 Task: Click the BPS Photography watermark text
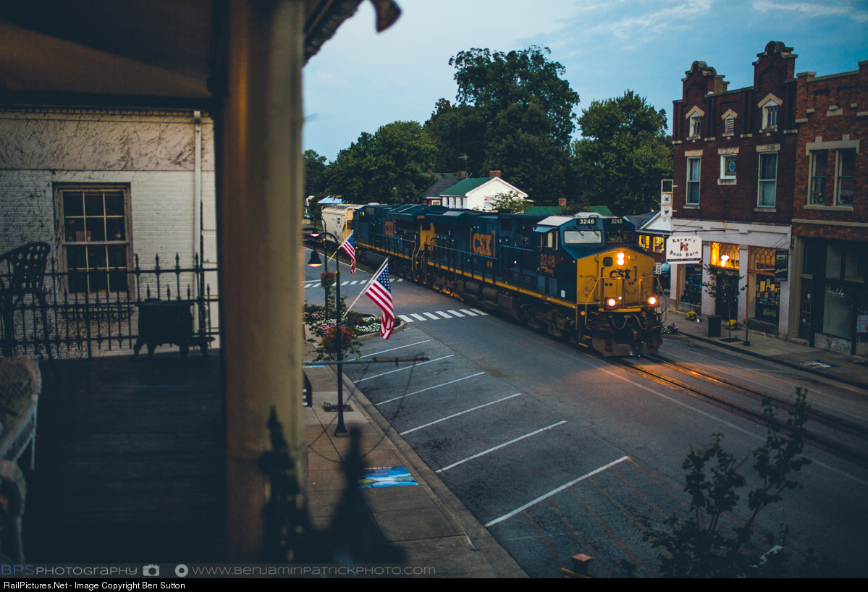pyautogui.click(x=69, y=570)
